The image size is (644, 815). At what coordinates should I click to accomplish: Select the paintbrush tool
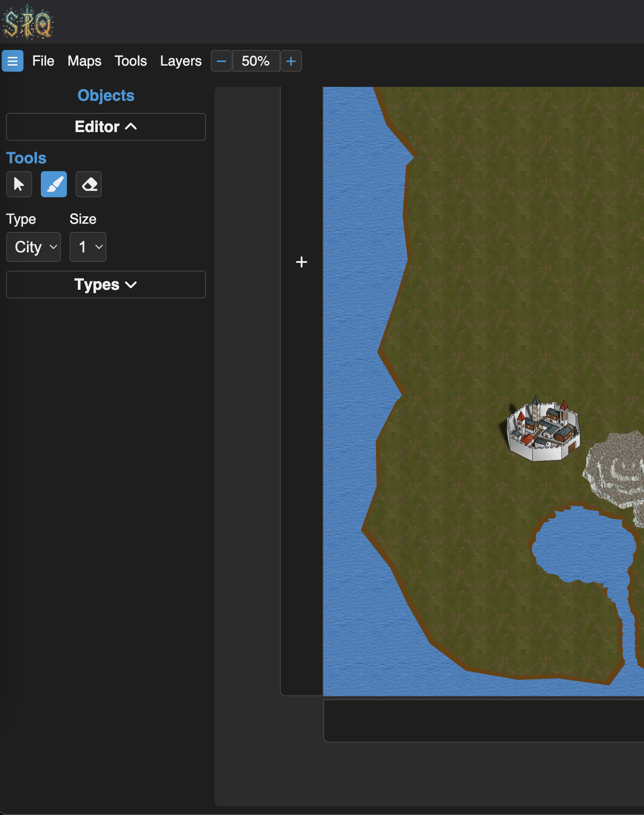click(x=54, y=184)
